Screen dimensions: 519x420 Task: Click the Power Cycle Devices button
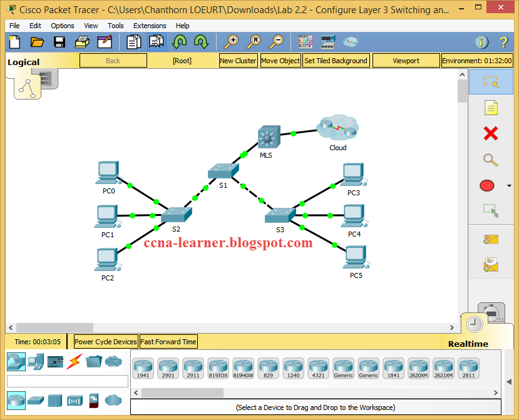[105, 341]
